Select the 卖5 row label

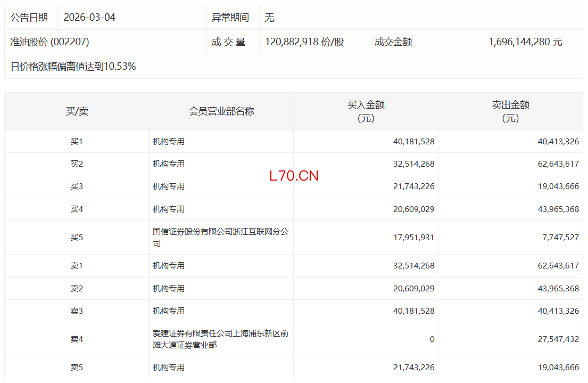(x=77, y=368)
